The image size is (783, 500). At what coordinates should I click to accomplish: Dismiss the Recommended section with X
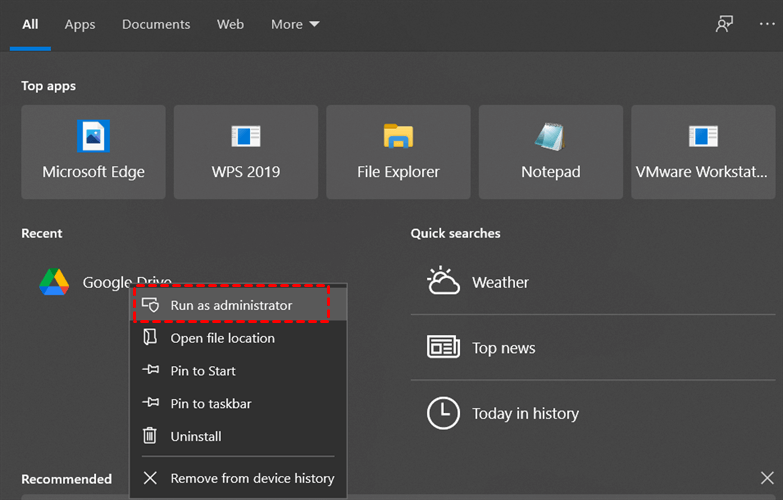[767, 479]
